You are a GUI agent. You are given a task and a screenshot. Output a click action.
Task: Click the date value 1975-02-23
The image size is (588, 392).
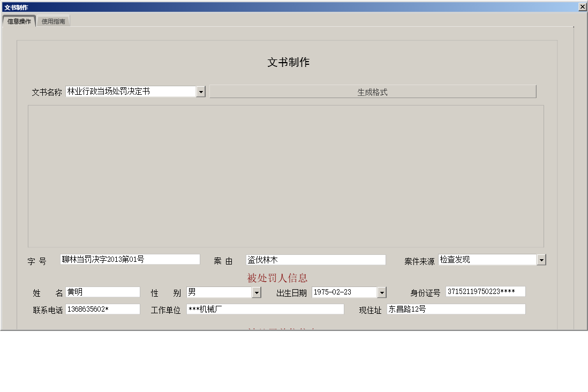(x=343, y=292)
